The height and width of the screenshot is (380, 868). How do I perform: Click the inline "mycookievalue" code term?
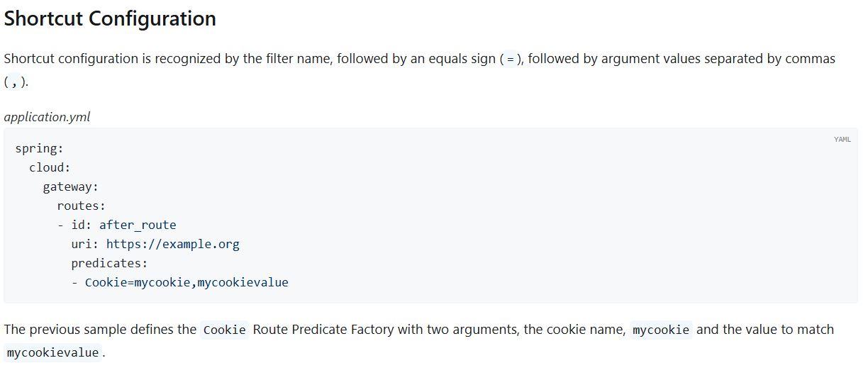coord(52,353)
